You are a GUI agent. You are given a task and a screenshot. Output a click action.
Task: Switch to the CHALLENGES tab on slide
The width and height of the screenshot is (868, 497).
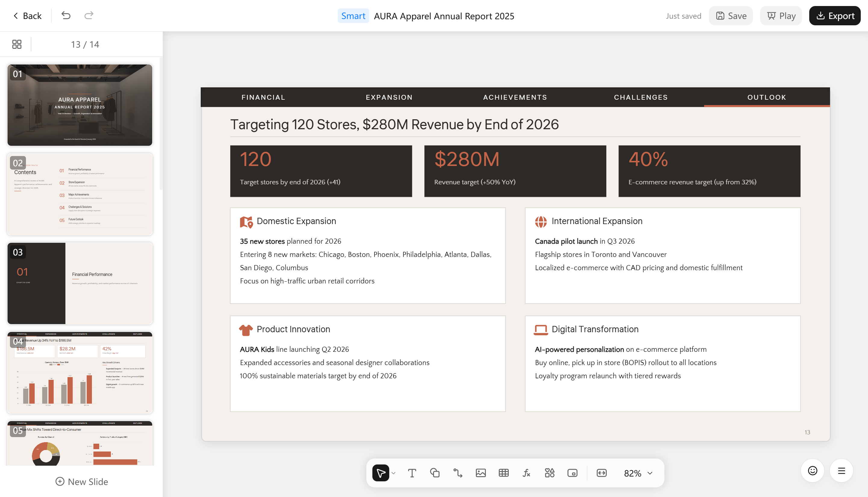(640, 97)
